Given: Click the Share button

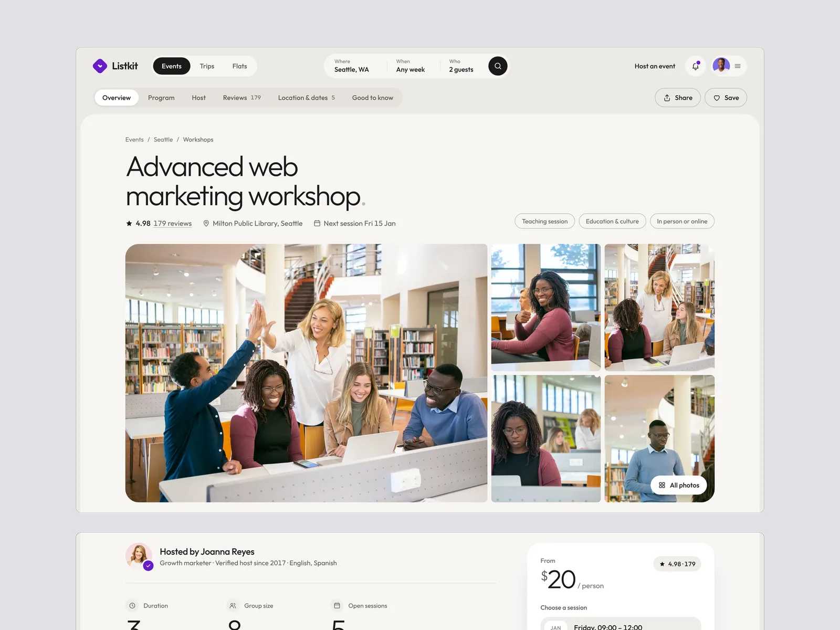Looking at the screenshot, I should (678, 98).
